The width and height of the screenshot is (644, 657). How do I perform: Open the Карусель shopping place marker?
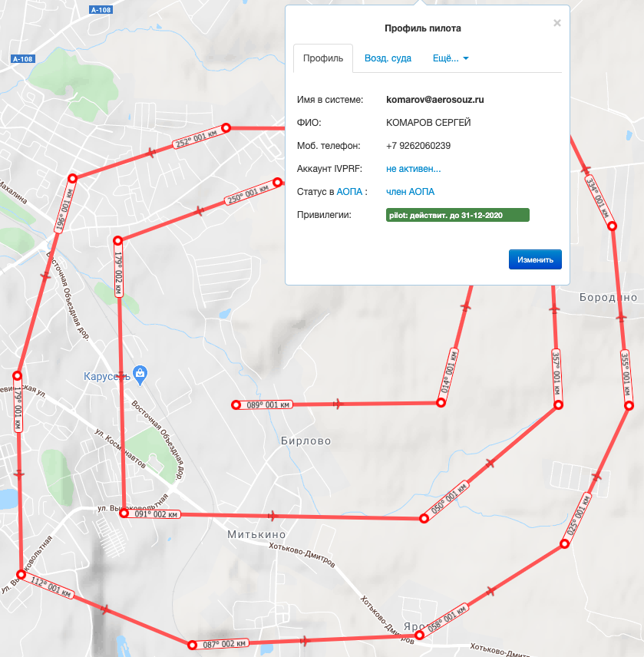[x=140, y=375]
